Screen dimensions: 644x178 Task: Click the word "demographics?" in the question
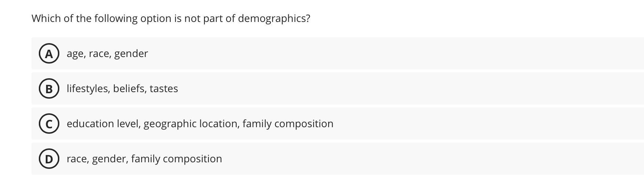coord(274,18)
